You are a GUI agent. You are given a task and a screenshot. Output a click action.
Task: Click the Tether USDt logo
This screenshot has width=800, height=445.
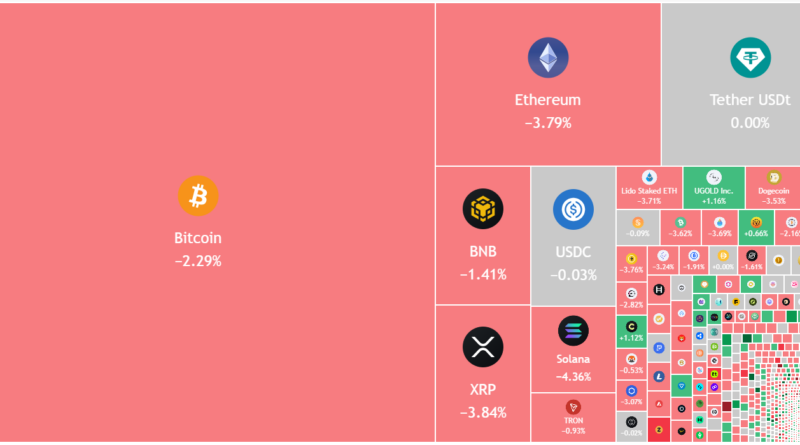tap(749, 58)
